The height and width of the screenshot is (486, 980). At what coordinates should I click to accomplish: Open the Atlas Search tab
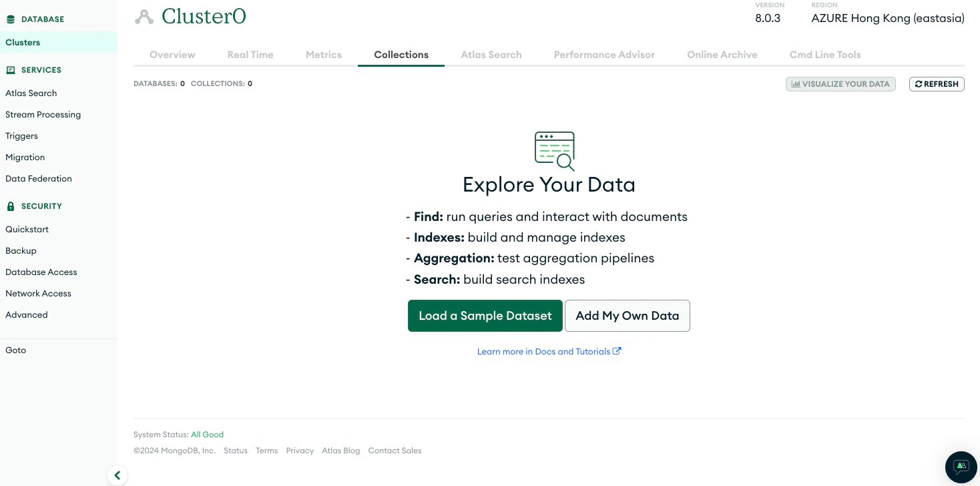coord(491,55)
